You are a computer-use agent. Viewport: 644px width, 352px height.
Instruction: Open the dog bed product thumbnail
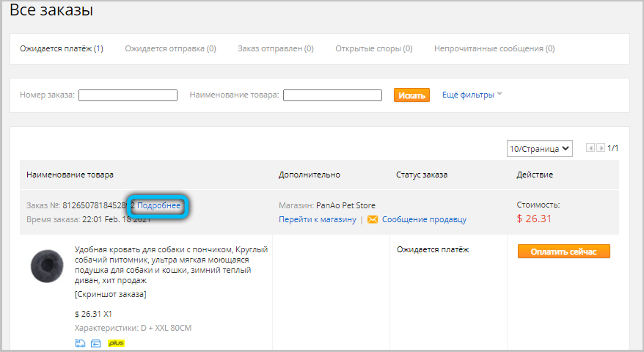click(x=47, y=265)
